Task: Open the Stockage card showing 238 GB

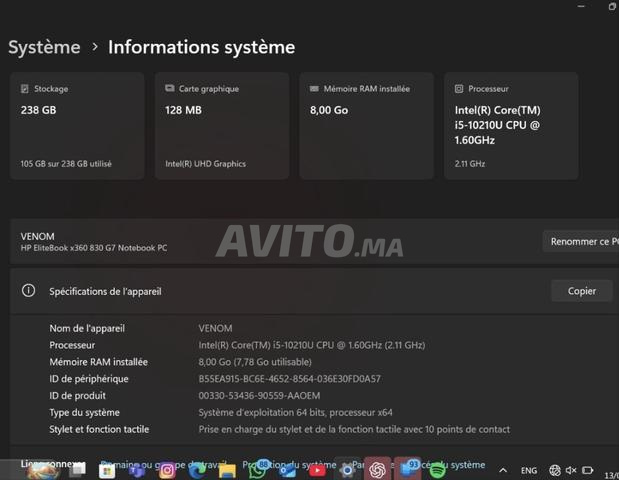Action: click(x=77, y=126)
